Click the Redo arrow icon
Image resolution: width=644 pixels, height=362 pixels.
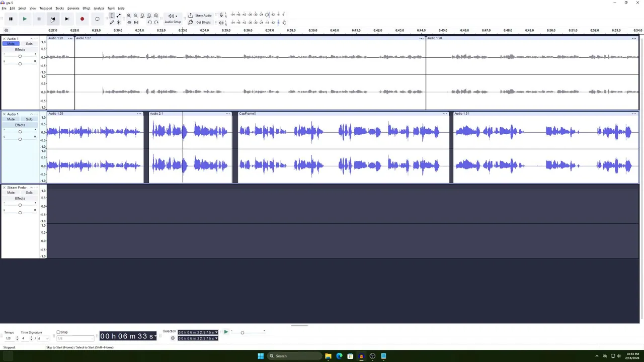[156, 22]
